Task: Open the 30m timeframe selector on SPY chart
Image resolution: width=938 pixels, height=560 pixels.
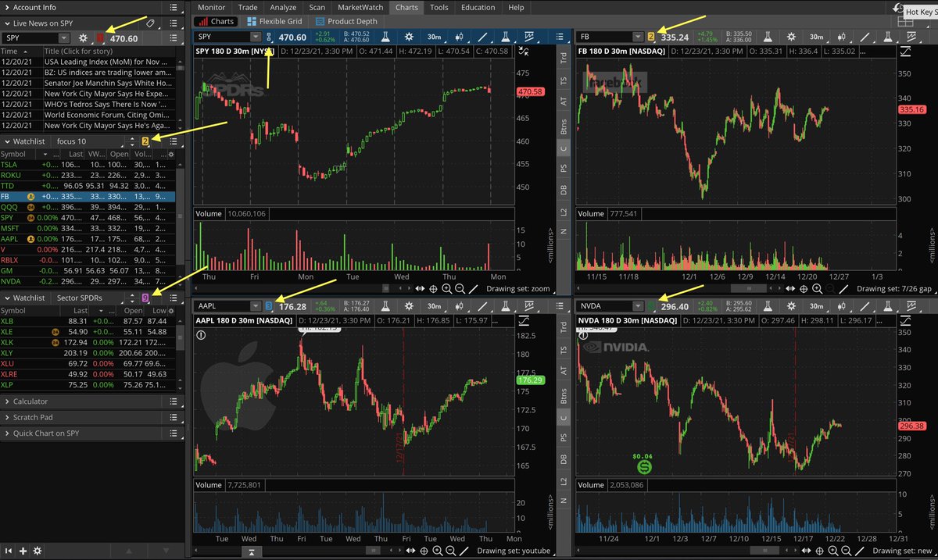Action: 434,37
